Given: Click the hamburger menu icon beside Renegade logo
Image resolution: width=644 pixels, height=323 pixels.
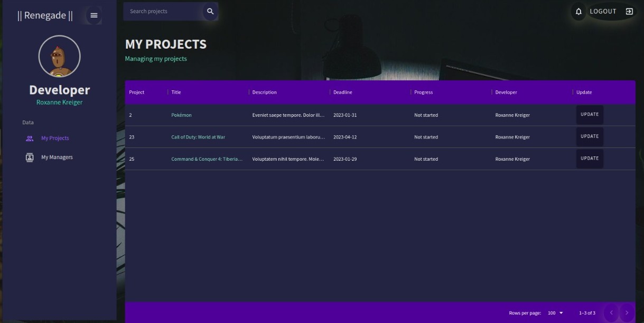Looking at the screenshot, I should tap(94, 15).
